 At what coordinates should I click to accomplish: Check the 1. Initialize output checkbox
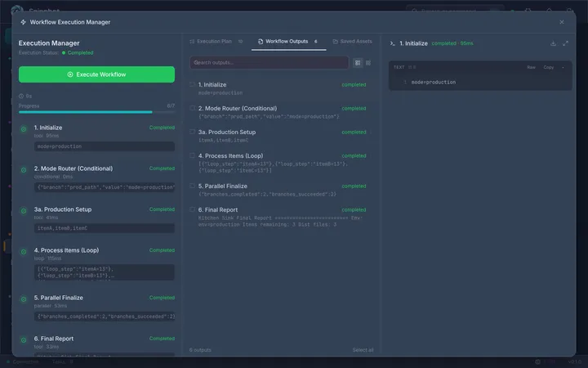(192, 84)
